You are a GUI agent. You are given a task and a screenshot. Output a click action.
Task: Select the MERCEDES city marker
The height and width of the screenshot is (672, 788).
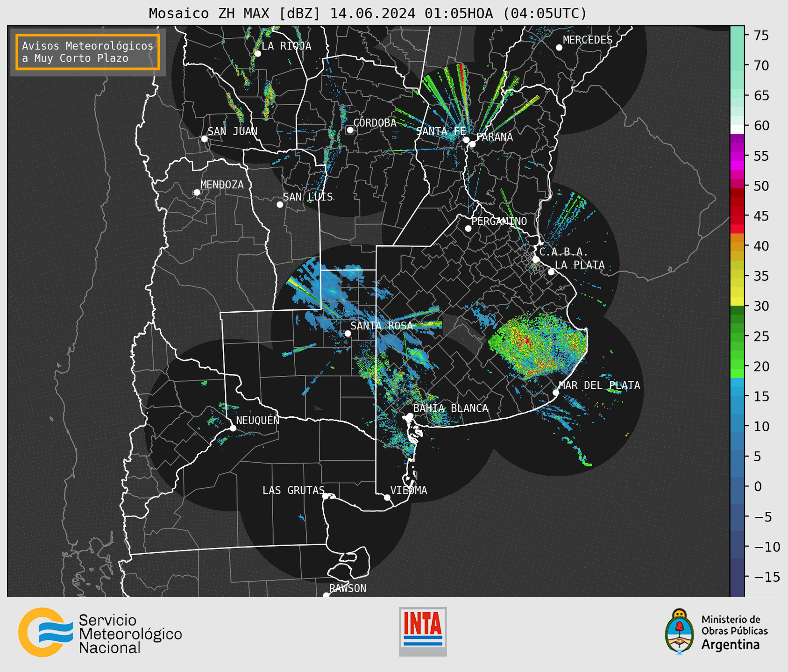tap(559, 48)
